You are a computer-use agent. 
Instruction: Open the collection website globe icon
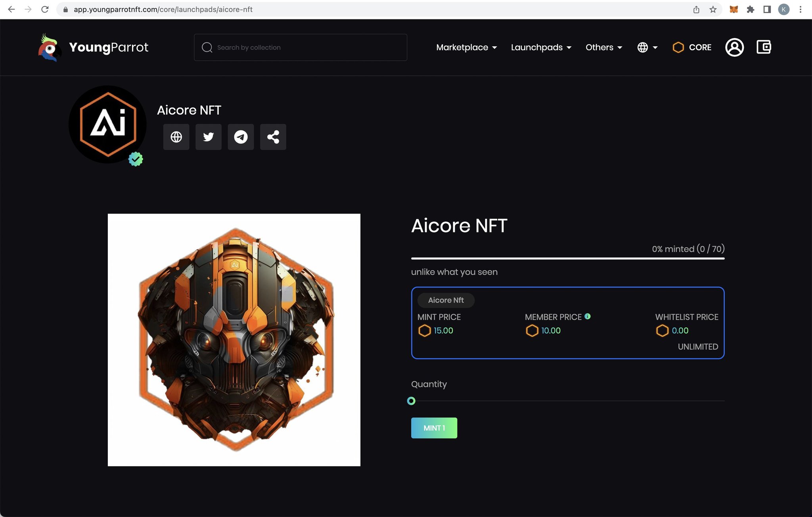click(176, 137)
